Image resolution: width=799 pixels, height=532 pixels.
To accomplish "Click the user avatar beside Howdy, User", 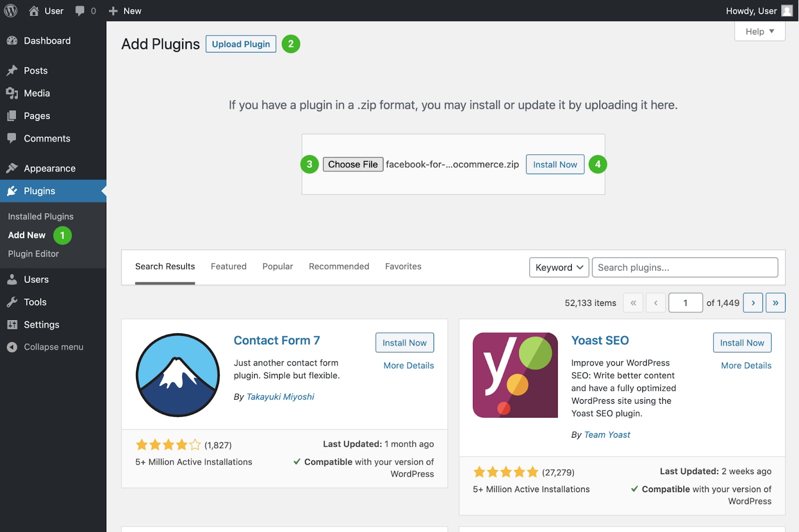I will (787, 10).
